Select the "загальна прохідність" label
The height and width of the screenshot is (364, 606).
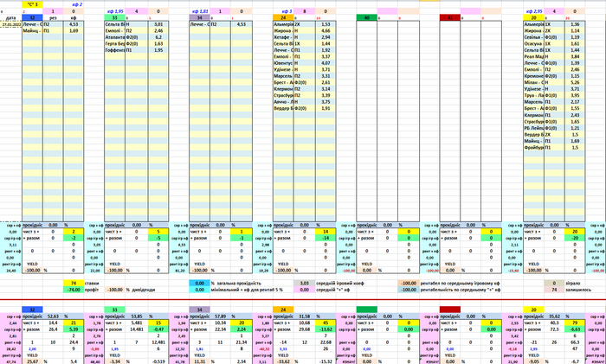(x=238, y=283)
